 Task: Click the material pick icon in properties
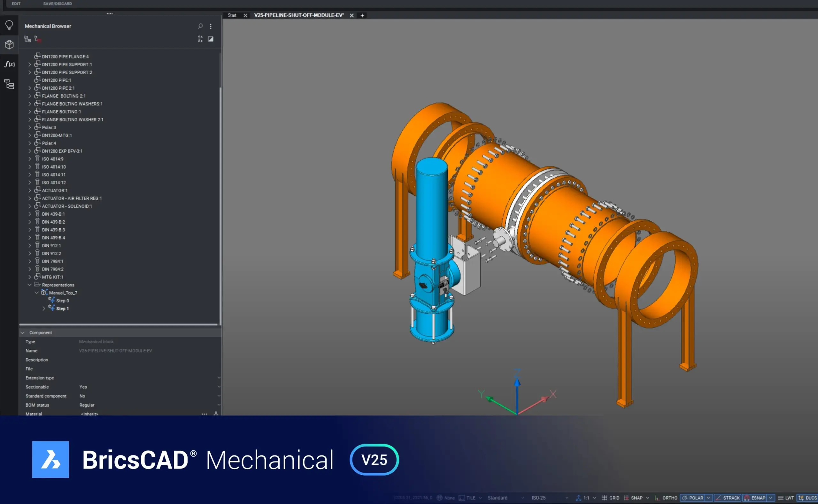[x=216, y=414]
